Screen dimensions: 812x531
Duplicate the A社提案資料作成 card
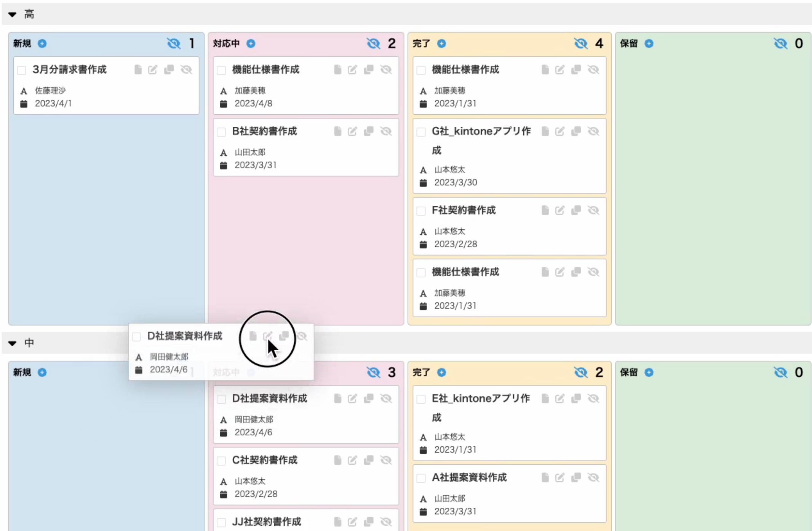pyautogui.click(x=576, y=477)
